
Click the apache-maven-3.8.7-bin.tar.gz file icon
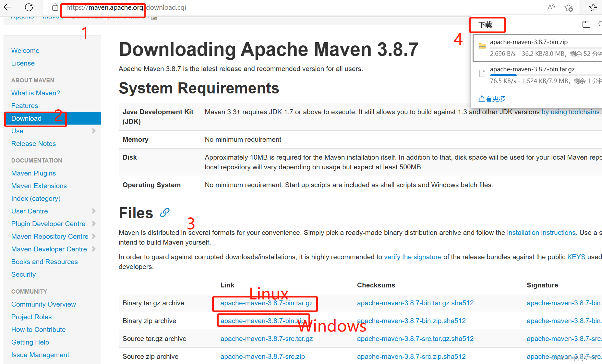click(x=482, y=73)
